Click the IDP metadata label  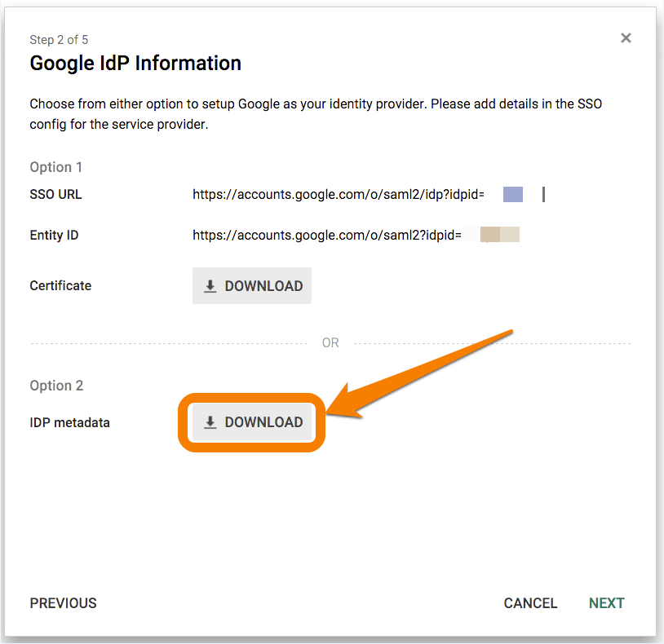[70, 422]
